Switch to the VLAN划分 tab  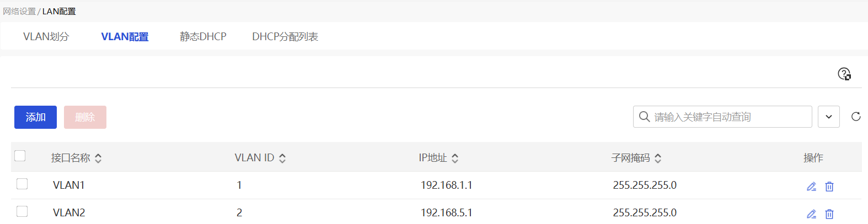(46, 37)
